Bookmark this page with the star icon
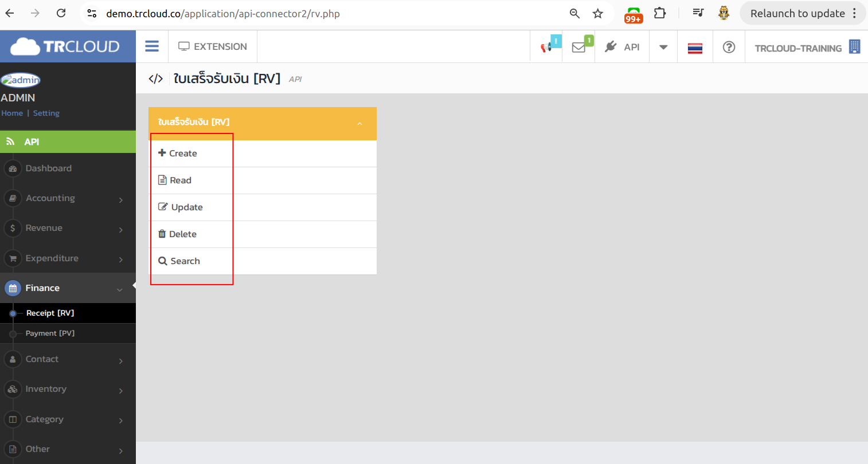 click(598, 13)
